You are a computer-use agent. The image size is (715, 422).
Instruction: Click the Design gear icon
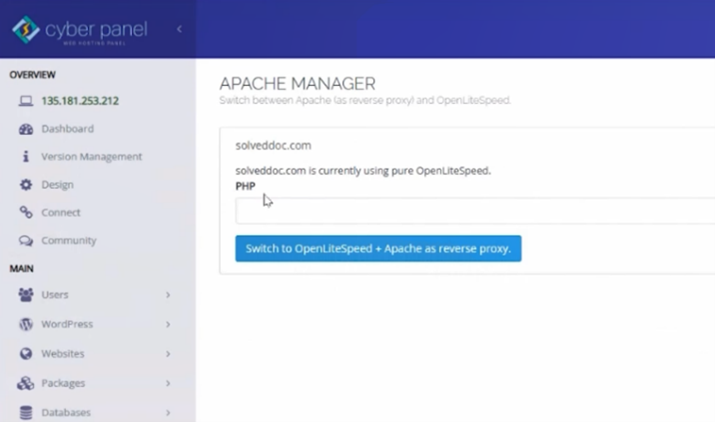pyautogui.click(x=26, y=185)
